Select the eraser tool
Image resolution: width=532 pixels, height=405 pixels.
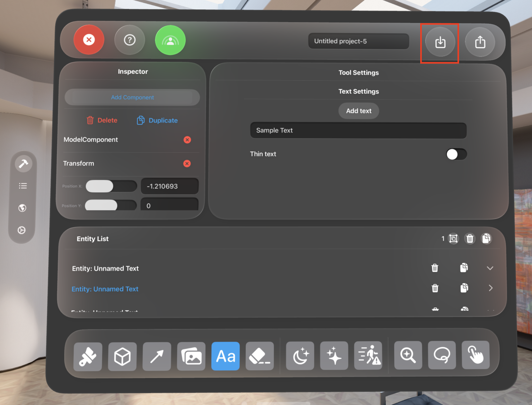click(260, 356)
